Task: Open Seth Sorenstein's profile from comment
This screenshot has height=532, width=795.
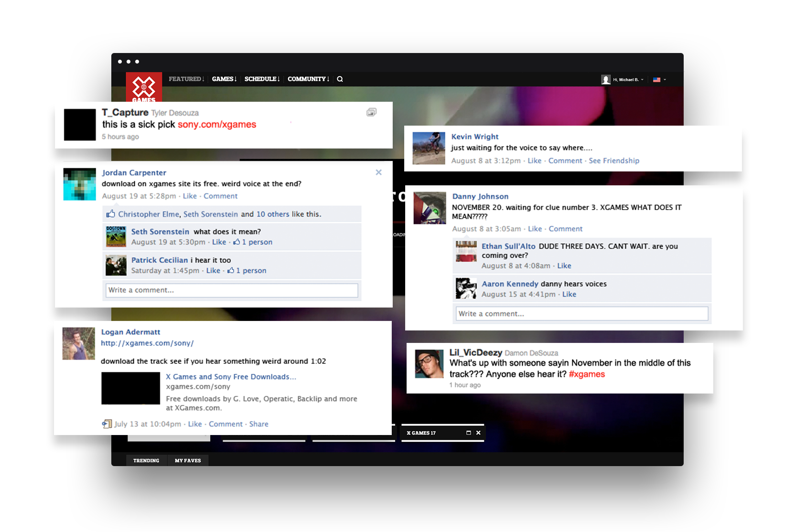Action: 160,232
